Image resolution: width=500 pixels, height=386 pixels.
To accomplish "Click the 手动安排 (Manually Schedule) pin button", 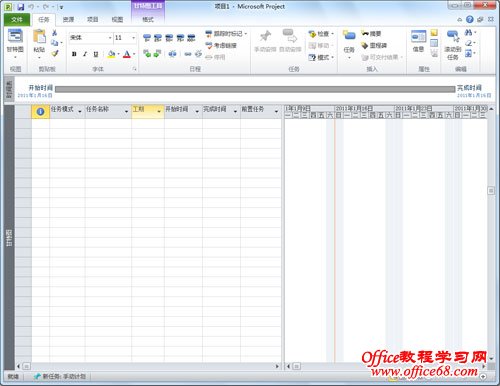I will click(265, 42).
